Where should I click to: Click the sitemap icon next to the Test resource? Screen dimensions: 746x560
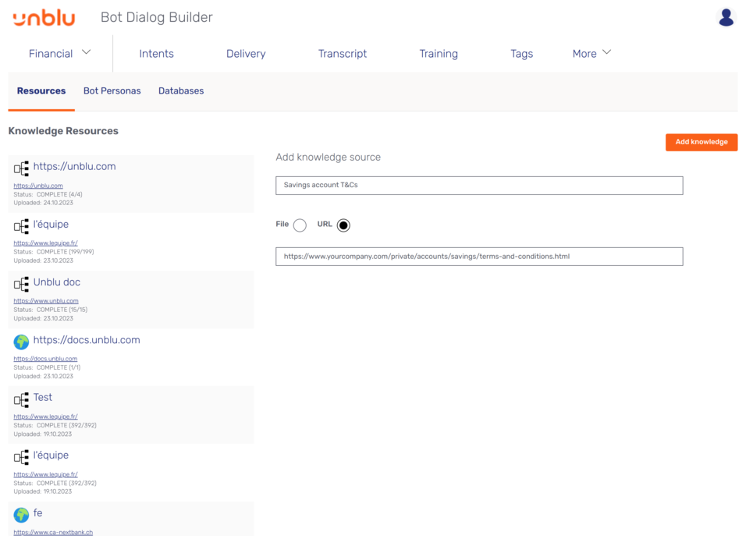point(21,399)
